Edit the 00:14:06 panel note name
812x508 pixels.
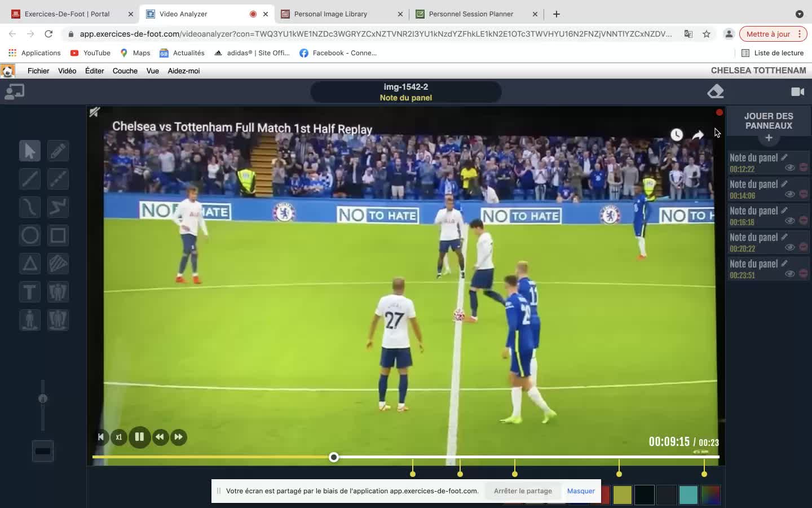point(784,183)
